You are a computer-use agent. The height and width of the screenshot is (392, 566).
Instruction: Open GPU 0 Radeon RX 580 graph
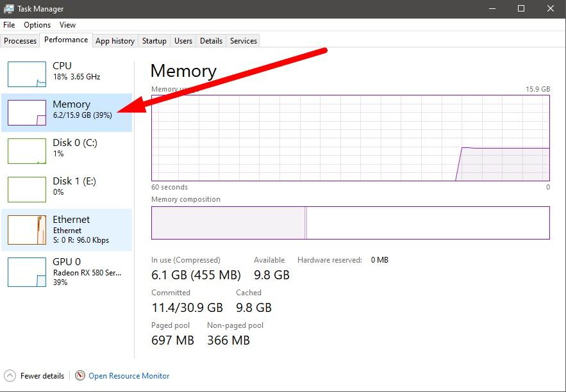[x=27, y=272]
